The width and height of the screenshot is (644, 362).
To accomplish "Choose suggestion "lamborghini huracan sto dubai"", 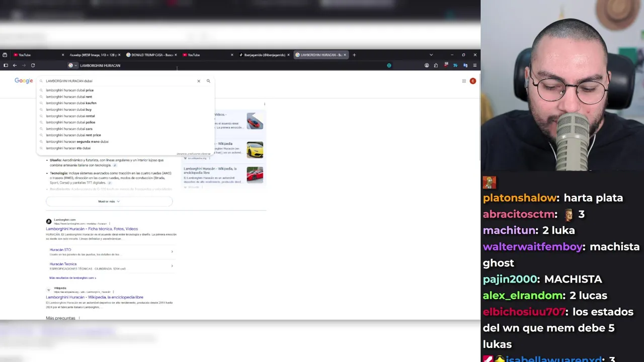I will coord(68,148).
